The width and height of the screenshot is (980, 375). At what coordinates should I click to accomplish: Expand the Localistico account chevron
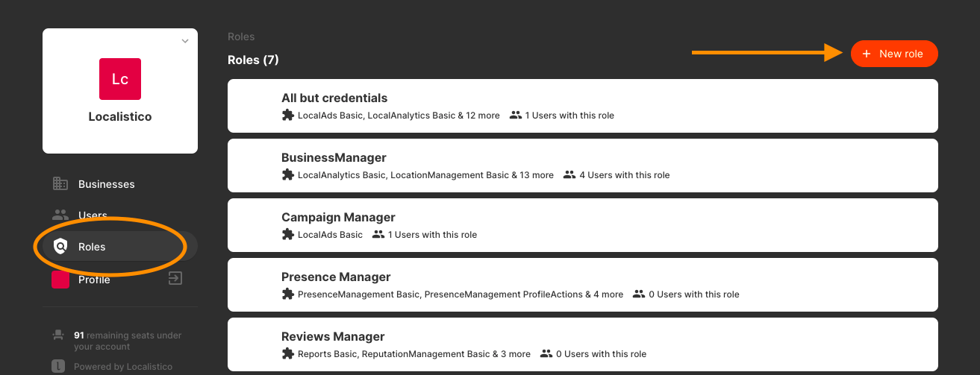(x=185, y=41)
